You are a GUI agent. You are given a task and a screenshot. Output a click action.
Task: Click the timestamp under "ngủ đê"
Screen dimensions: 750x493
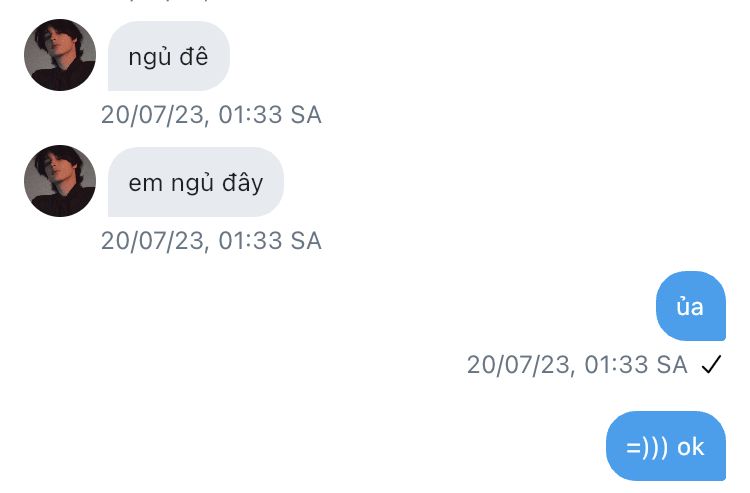pyautogui.click(x=211, y=115)
